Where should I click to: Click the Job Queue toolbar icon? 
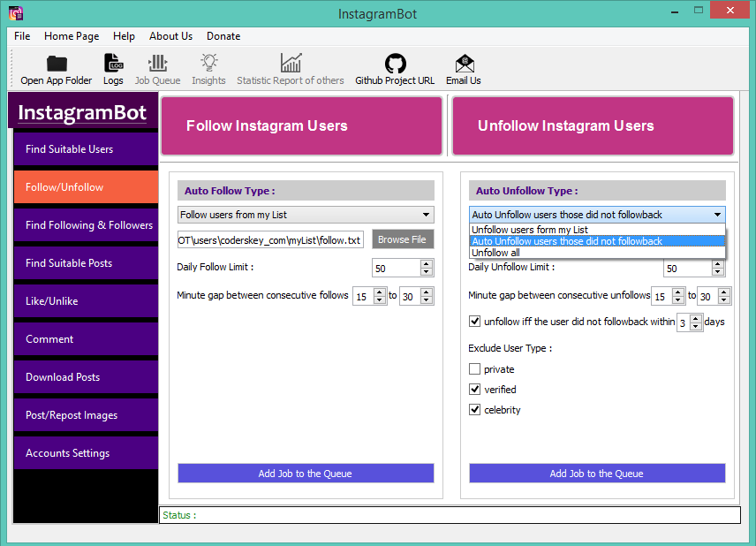click(x=157, y=64)
